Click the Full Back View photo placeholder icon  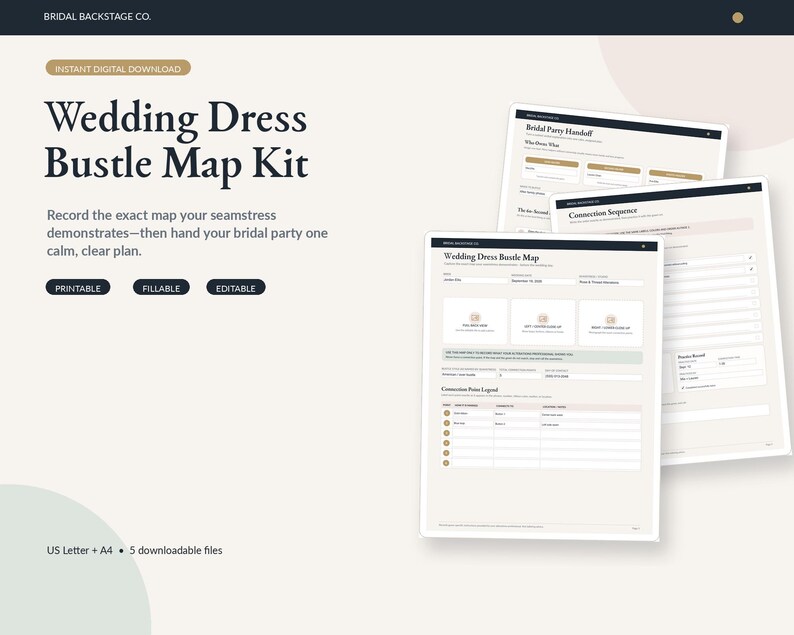pyautogui.click(x=475, y=318)
